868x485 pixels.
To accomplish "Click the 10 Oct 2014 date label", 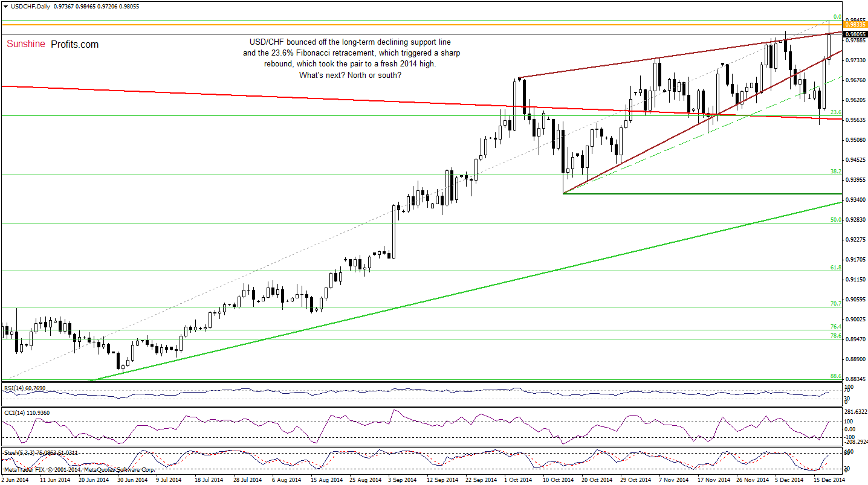I will 559,480.
